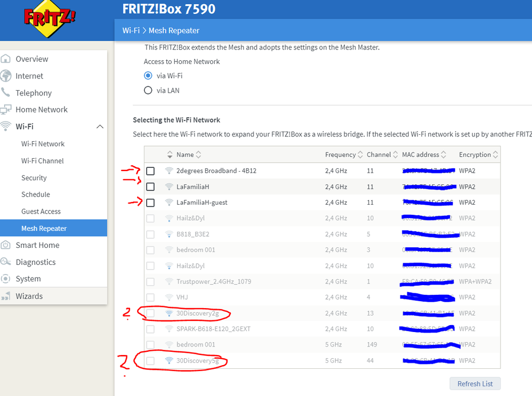Tick the LaFamiliaH-guest network checkbox
532x396 pixels.
150,203
